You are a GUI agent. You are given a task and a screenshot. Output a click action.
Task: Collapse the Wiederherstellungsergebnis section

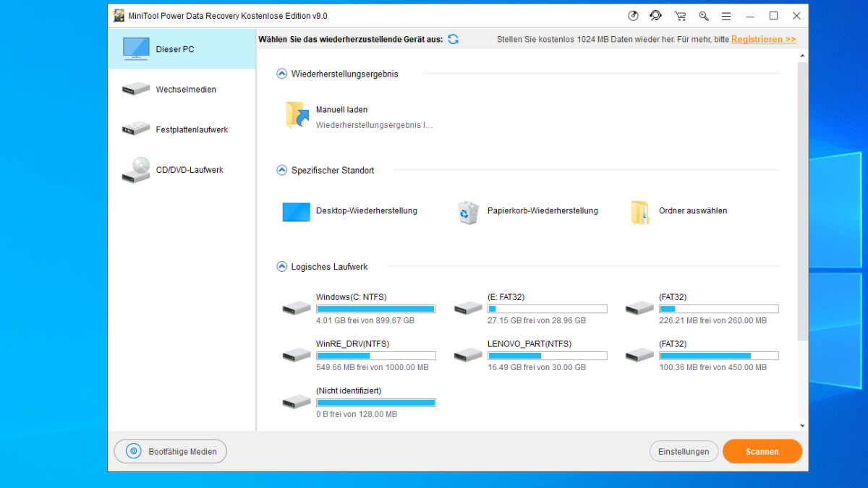[282, 74]
